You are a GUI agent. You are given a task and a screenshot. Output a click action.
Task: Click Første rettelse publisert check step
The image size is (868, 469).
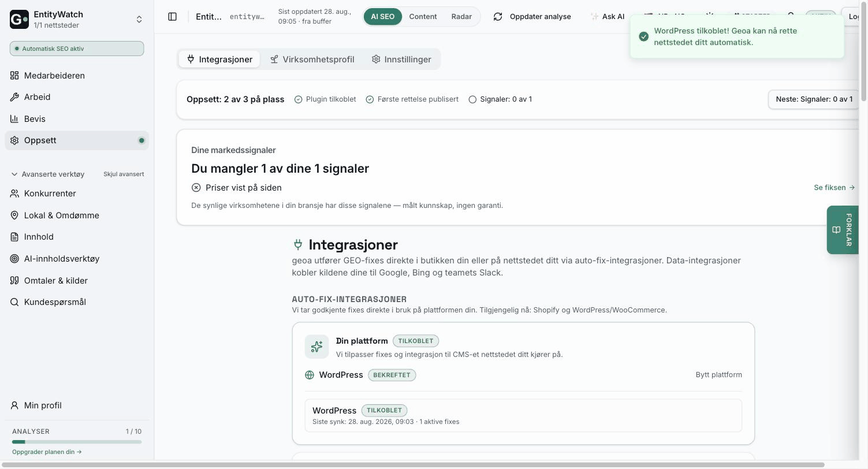(x=412, y=99)
